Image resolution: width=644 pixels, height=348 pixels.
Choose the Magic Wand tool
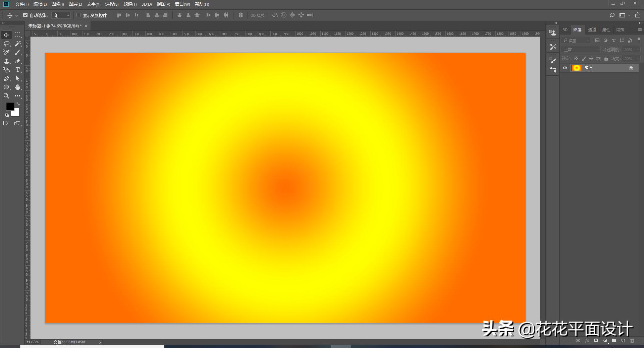pyautogui.click(x=17, y=44)
